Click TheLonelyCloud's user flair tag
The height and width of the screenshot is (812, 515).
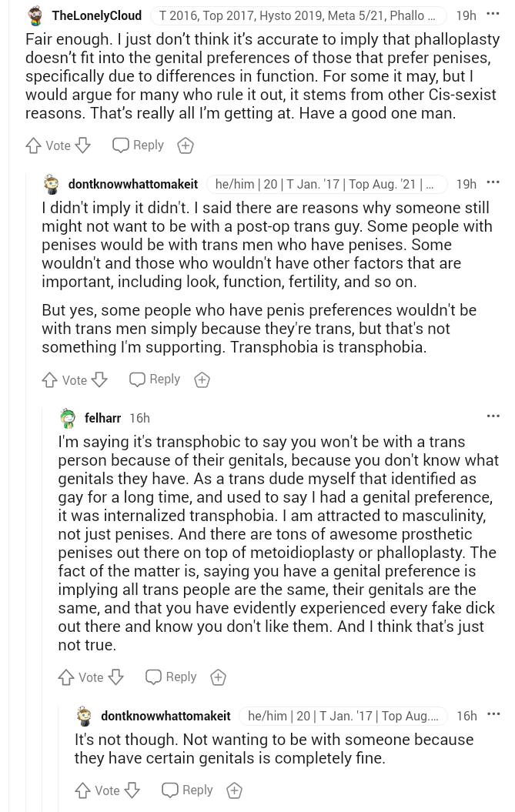[x=298, y=15]
